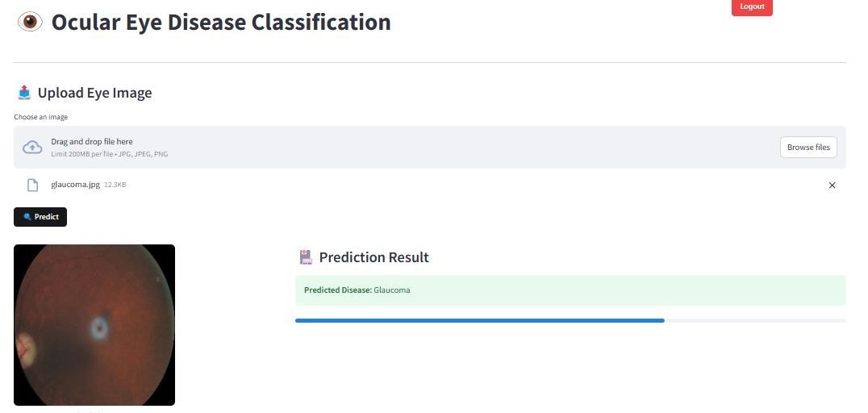Image resolution: width=868 pixels, height=413 pixels.
Task: Click the retina fundus image preview
Action: pos(94,324)
